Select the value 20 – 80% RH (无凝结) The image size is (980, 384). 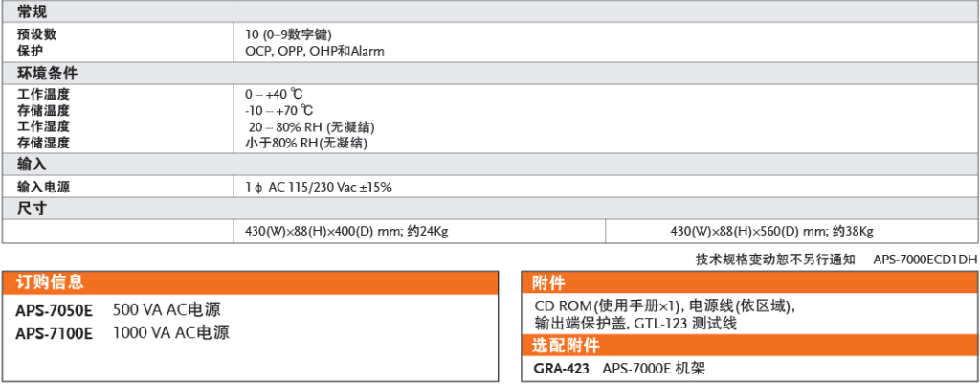point(311,127)
